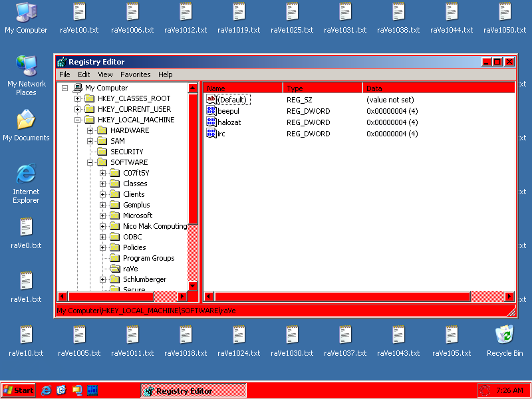Open the File menu
This screenshot has width=532, height=399.
(x=65, y=74)
